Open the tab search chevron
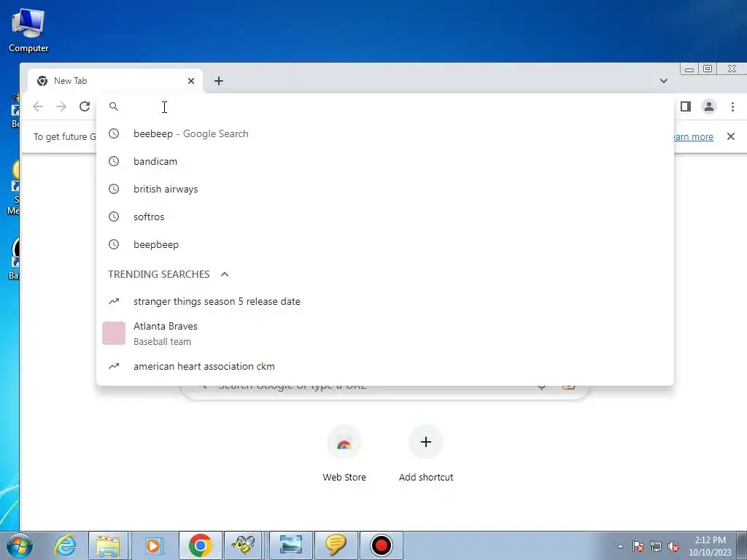The width and height of the screenshot is (747, 560). click(664, 81)
